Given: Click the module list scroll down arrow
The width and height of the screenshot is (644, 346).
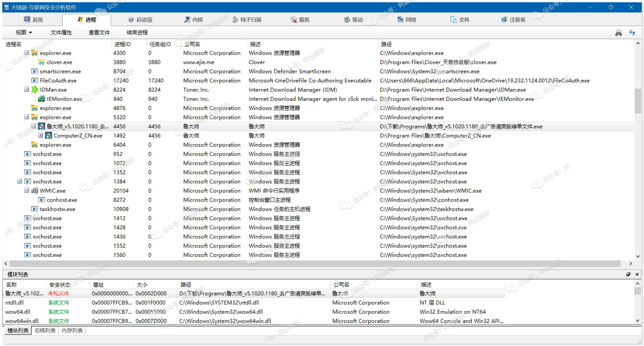Looking at the screenshot, I should (x=638, y=321).
